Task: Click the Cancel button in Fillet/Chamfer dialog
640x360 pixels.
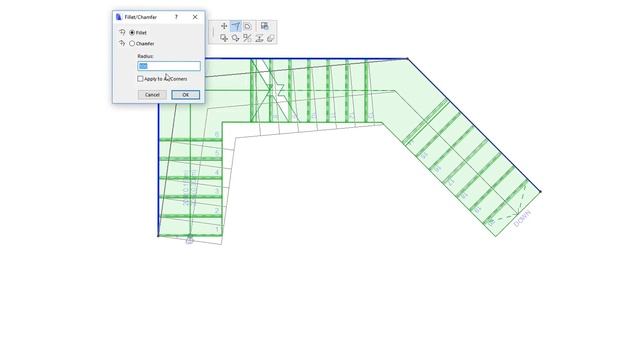Action: pos(152,95)
